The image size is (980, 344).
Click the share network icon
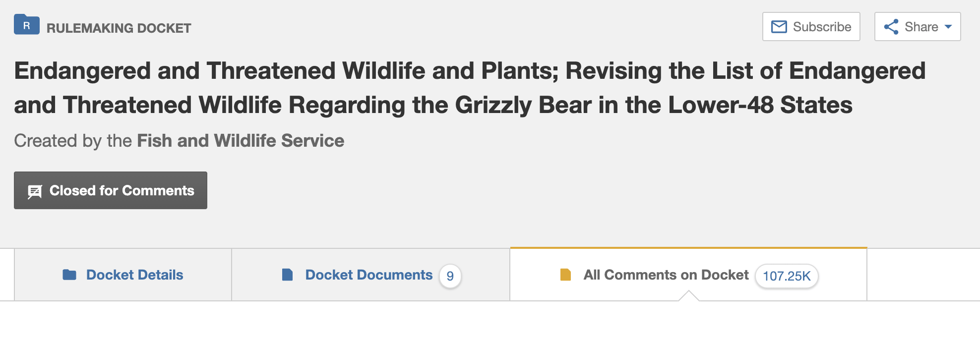click(891, 27)
